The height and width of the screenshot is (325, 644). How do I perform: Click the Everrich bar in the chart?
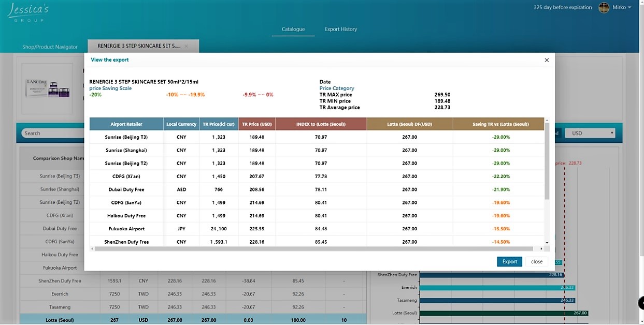tap(497, 287)
